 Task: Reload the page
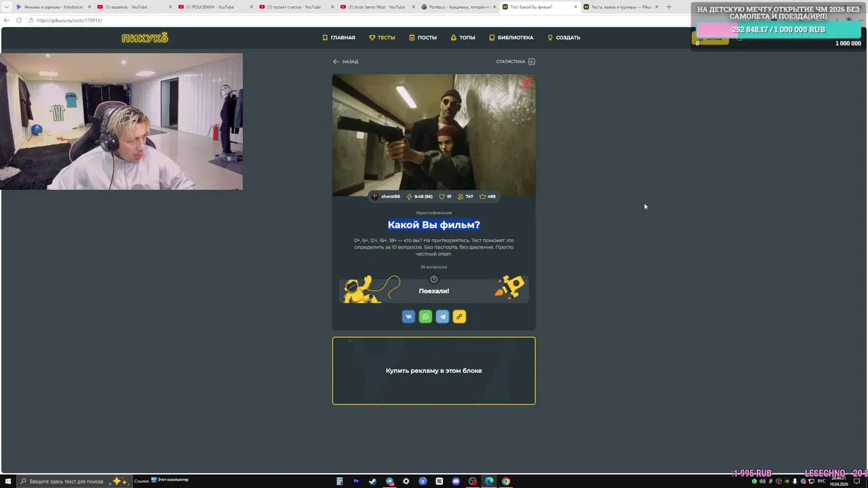click(x=19, y=20)
